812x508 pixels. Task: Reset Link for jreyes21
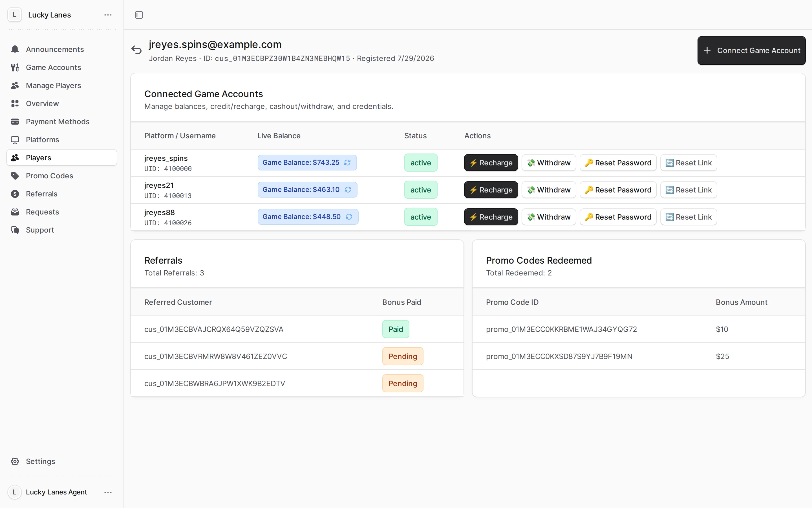pos(689,190)
